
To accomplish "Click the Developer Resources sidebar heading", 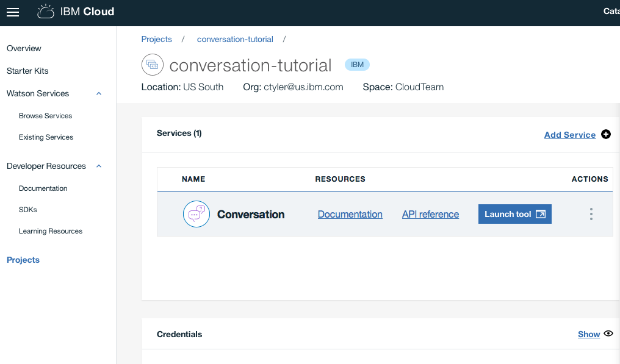I will click(46, 166).
